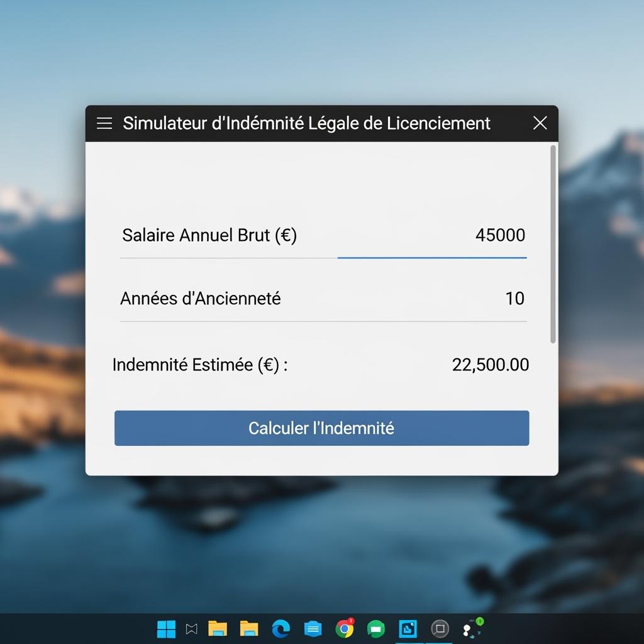Click the Calculer l'Indemnité button

point(321,428)
